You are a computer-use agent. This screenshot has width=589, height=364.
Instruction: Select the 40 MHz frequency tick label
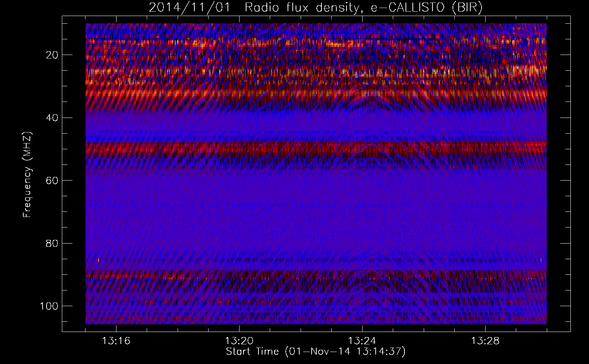(52, 118)
